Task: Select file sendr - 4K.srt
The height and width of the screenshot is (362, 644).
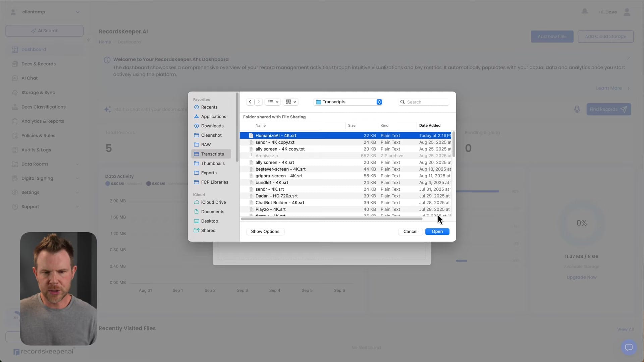Action: point(345,189)
